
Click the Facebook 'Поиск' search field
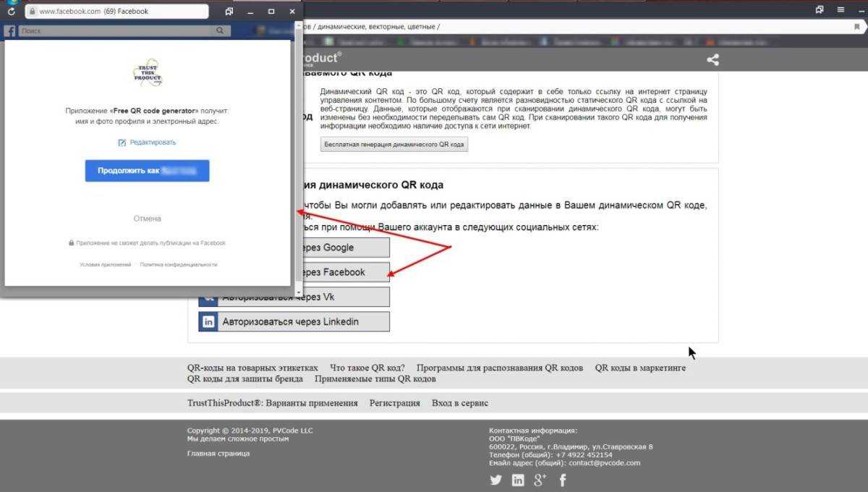click(116, 31)
